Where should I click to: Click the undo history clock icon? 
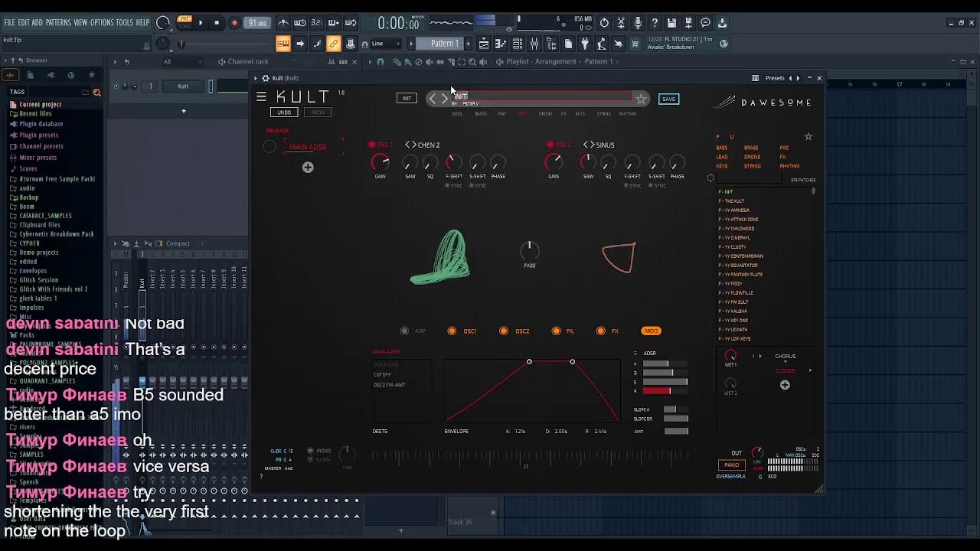tap(604, 23)
